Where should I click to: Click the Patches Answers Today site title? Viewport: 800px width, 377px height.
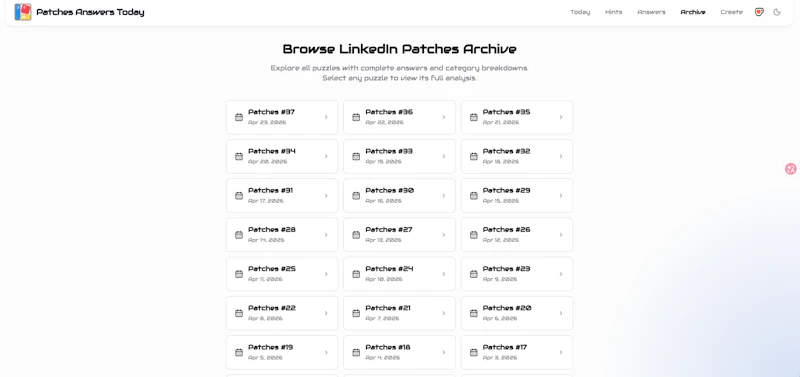tap(90, 12)
